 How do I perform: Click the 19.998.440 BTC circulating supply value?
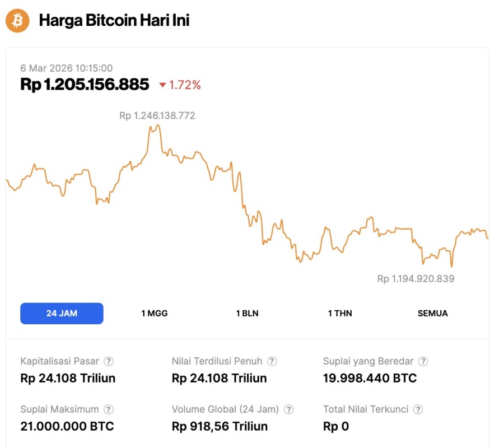[370, 378]
